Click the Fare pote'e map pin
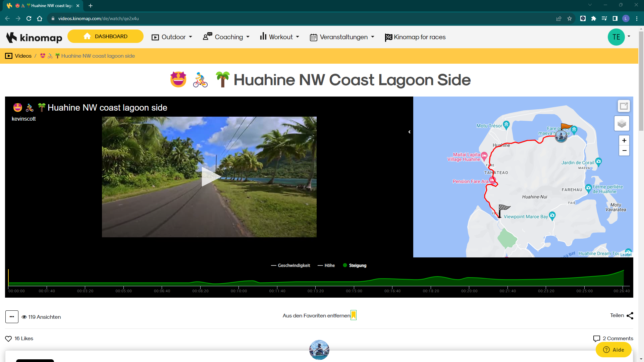This screenshot has width=644, height=362. tap(574, 130)
